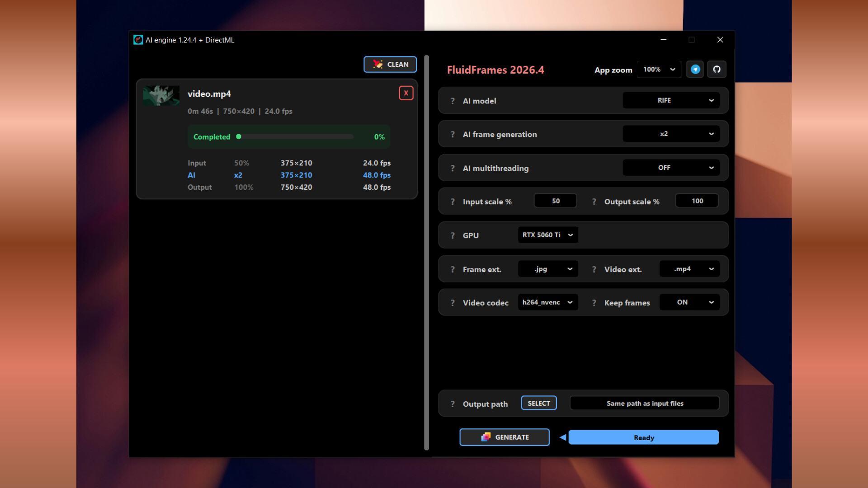Open the AI frame generation x2 dropdown
The height and width of the screenshot is (488, 868).
coord(671,134)
